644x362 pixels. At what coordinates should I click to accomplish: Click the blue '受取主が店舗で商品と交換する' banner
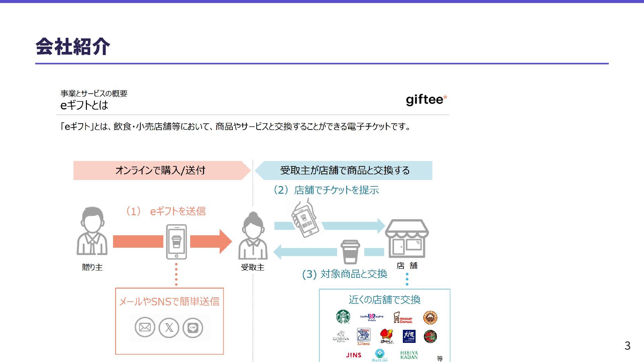(x=345, y=170)
